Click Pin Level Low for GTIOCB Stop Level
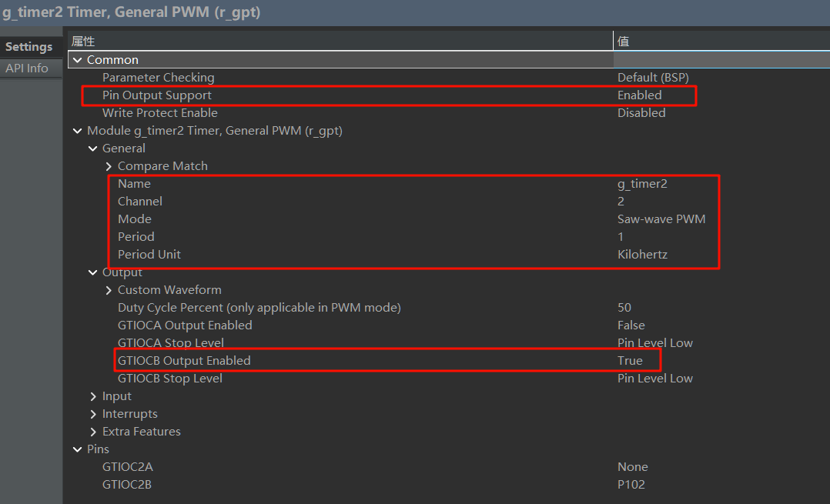The width and height of the screenshot is (830, 504). [654, 378]
